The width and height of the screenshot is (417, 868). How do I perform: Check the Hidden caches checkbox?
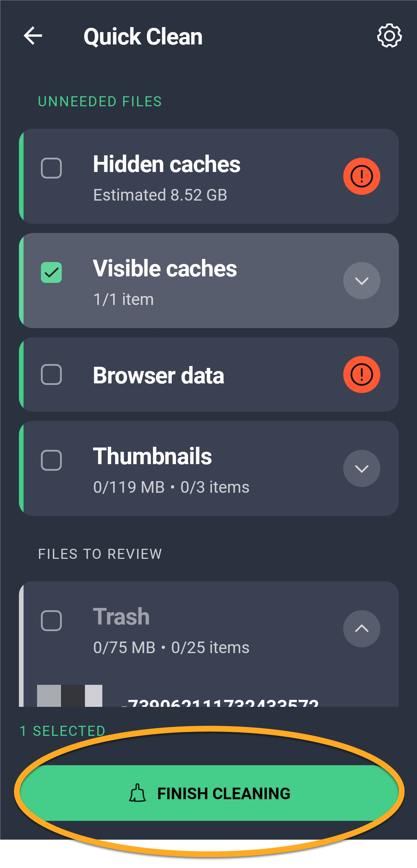[51, 168]
